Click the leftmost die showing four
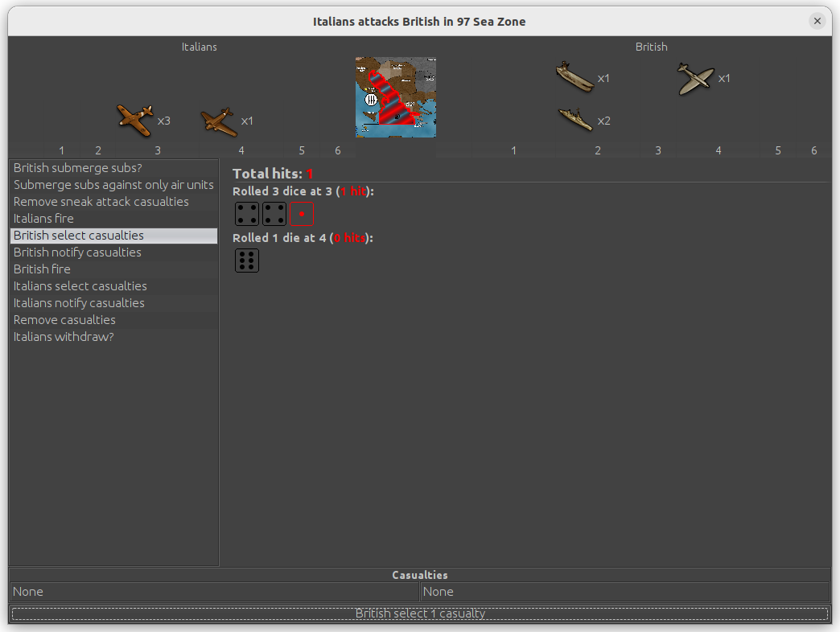This screenshot has width=840, height=632. (x=247, y=214)
